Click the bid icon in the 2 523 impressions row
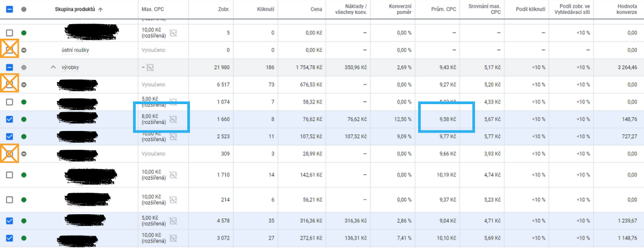This screenshot has width=644, height=248. [x=173, y=137]
